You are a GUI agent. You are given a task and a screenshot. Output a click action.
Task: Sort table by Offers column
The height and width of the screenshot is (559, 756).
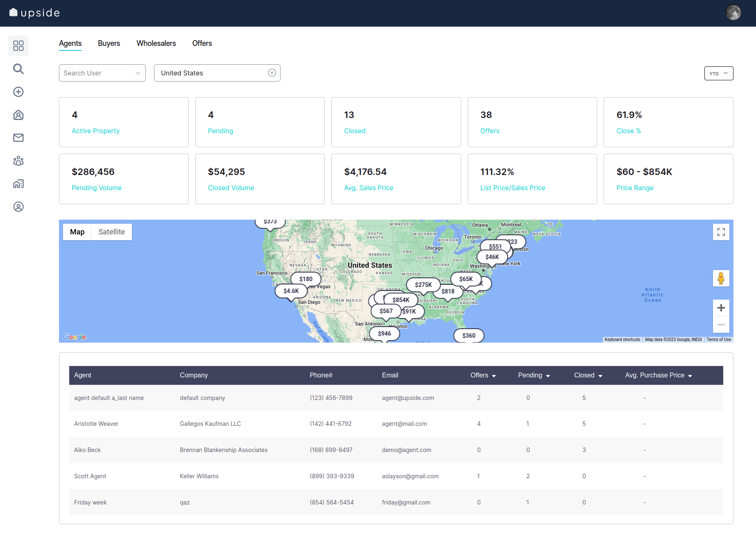pyautogui.click(x=483, y=375)
